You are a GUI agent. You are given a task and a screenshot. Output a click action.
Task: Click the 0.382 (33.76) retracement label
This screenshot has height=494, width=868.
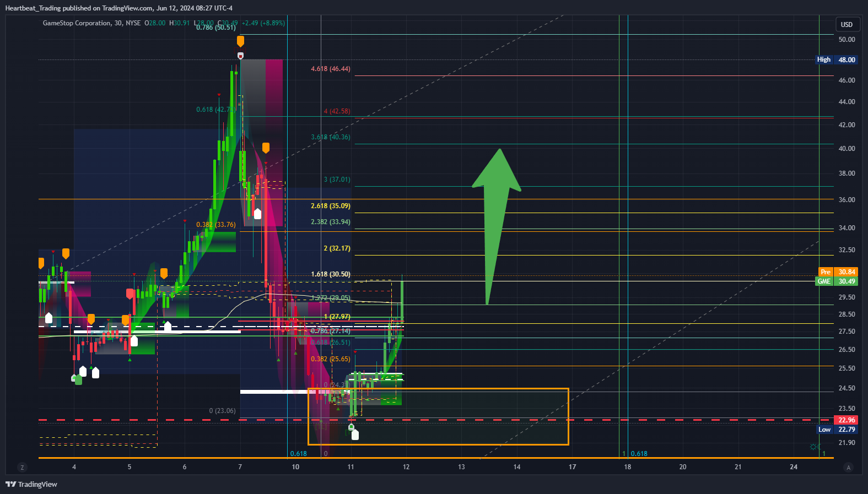pos(216,225)
